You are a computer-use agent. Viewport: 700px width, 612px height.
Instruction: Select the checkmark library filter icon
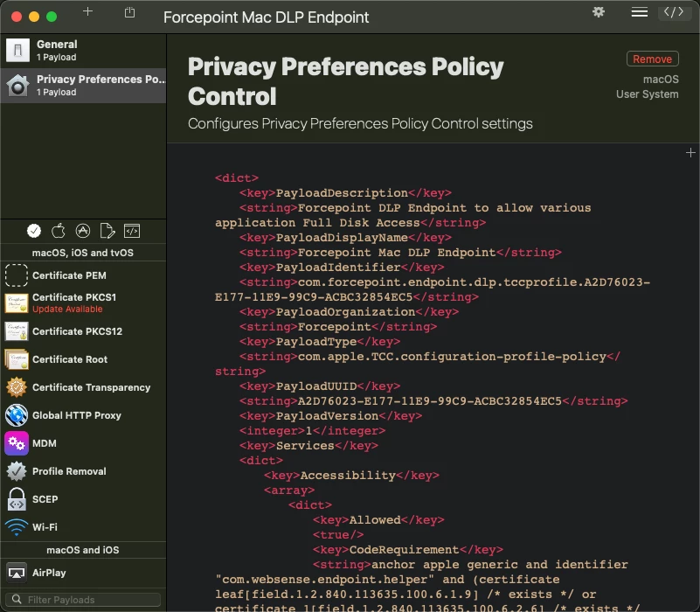[34, 231]
